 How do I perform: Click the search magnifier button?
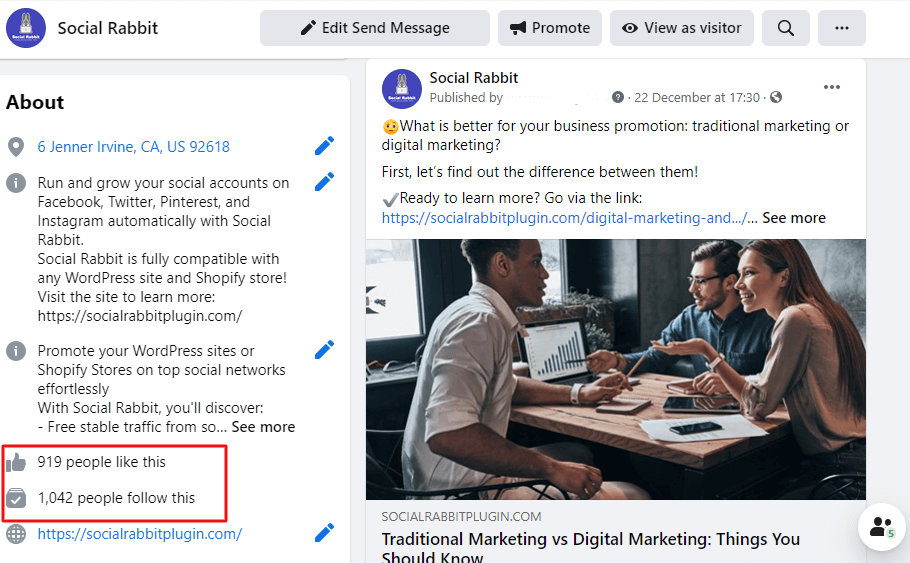[x=786, y=28]
